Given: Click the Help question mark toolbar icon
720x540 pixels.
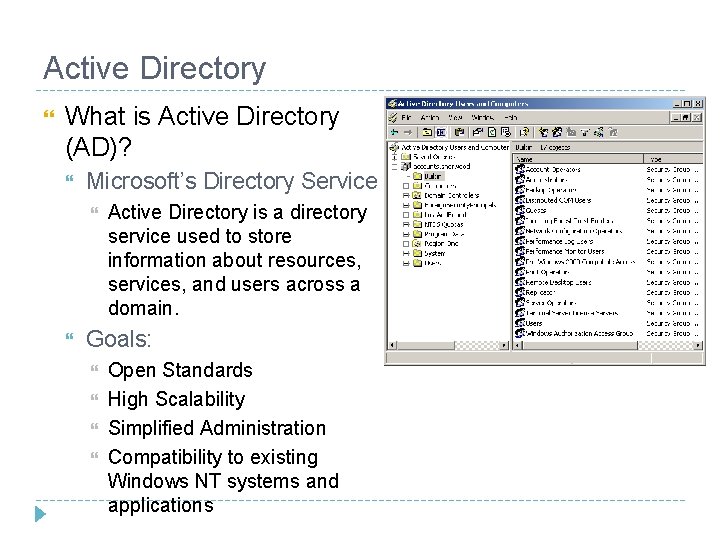Looking at the screenshot, I should click(x=524, y=132).
